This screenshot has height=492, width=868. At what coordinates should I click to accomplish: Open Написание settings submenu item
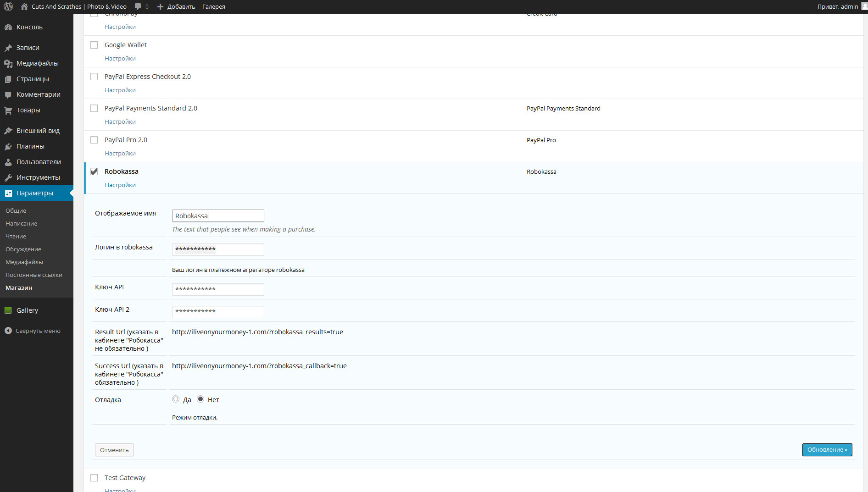pyautogui.click(x=21, y=223)
